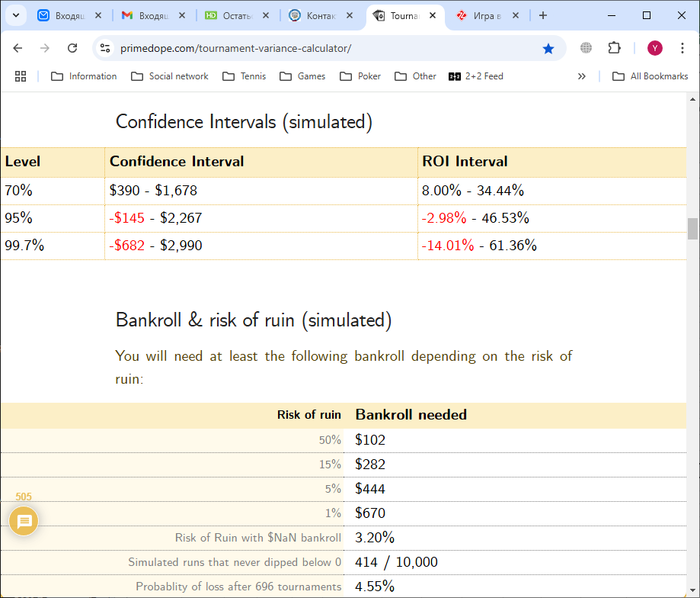Open the 2+2 Feed bookmark
Image resolution: width=700 pixels, height=598 pixels.
pos(475,76)
